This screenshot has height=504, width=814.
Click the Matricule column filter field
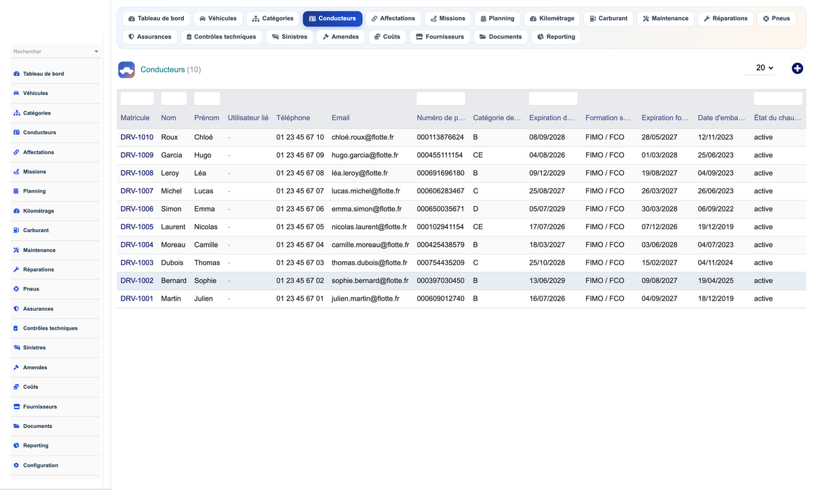(137, 99)
